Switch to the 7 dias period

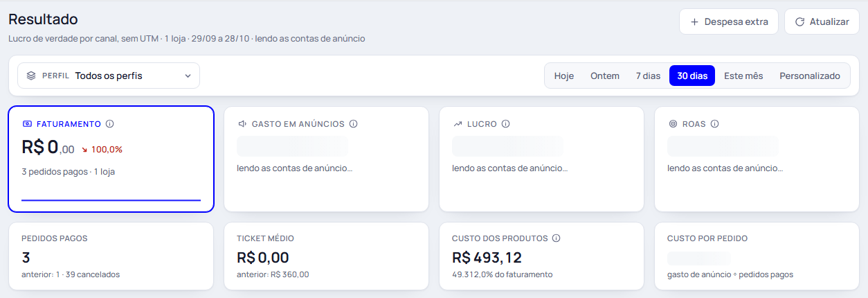coord(648,76)
